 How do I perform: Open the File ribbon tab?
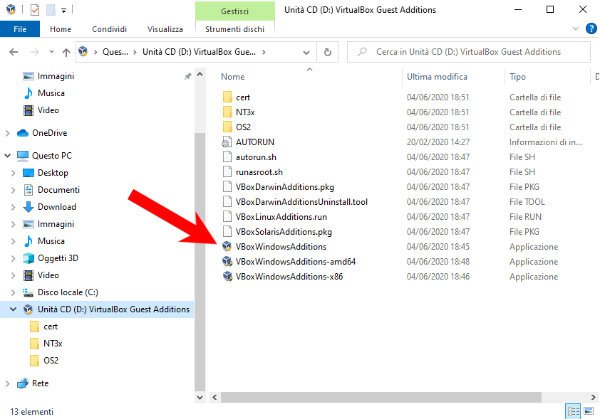[20, 29]
